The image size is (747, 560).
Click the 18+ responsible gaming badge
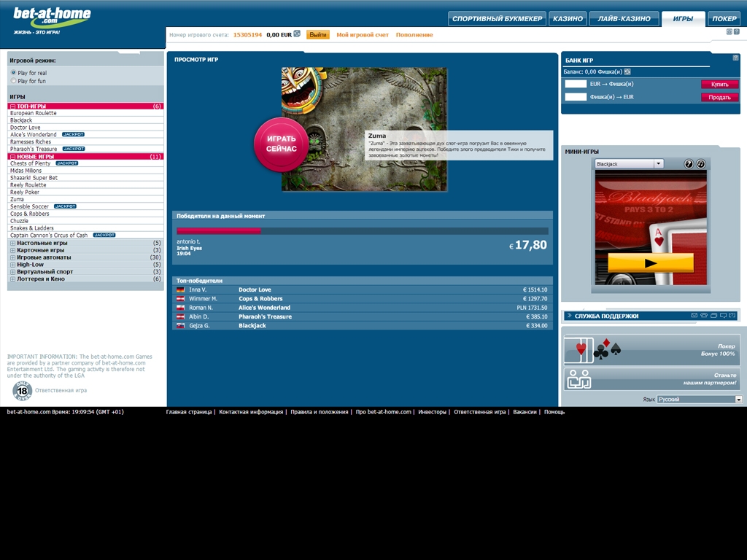tap(23, 391)
